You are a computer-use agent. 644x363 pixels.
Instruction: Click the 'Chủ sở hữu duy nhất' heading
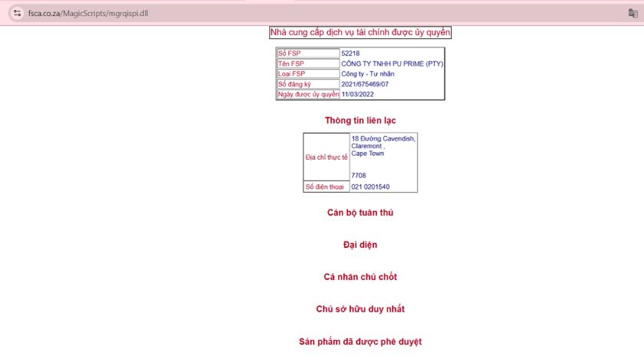pyautogui.click(x=360, y=309)
